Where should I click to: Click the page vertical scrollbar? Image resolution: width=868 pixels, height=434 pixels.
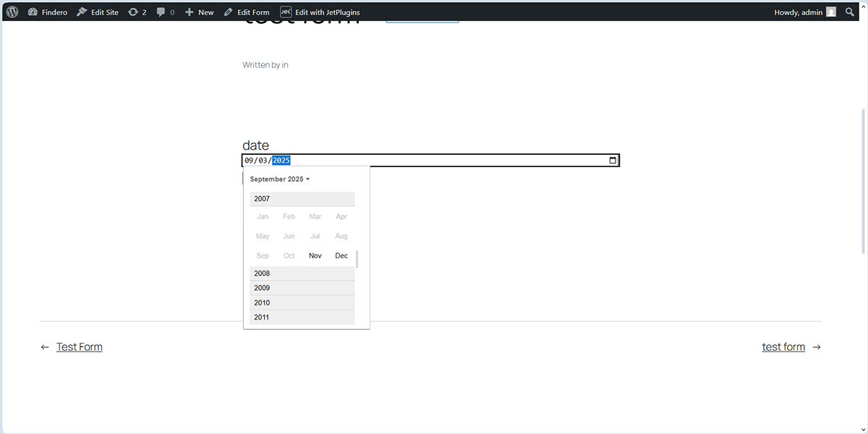(864, 181)
